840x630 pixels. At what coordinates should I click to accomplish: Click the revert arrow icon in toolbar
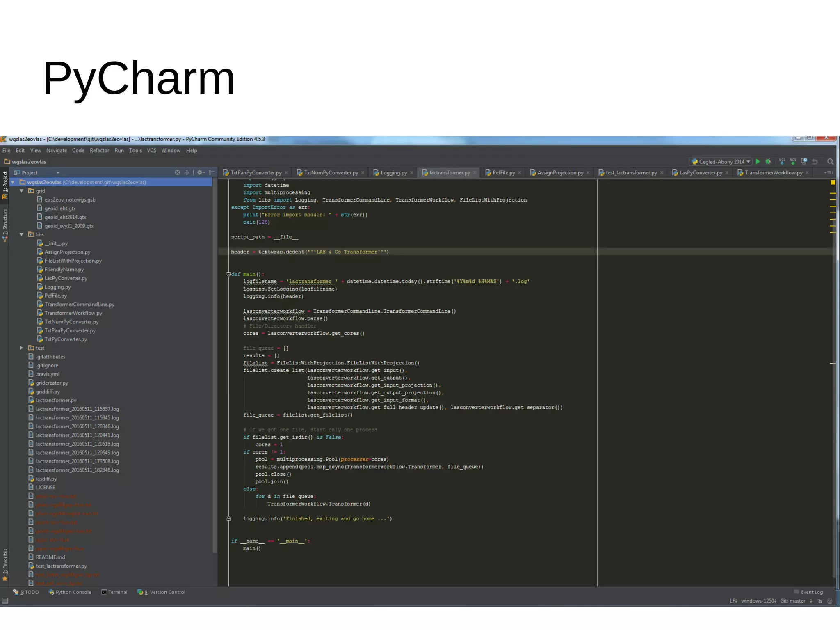pyautogui.click(x=815, y=162)
